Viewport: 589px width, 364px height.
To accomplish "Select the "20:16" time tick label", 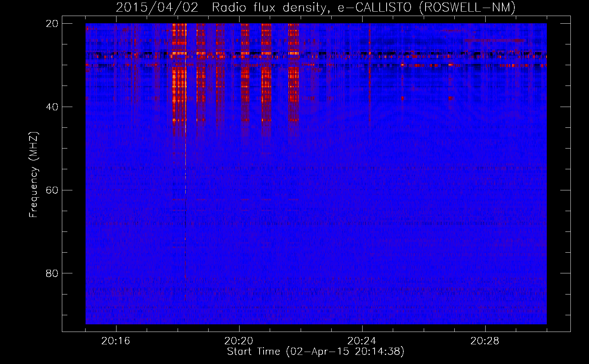I will pos(116,341).
